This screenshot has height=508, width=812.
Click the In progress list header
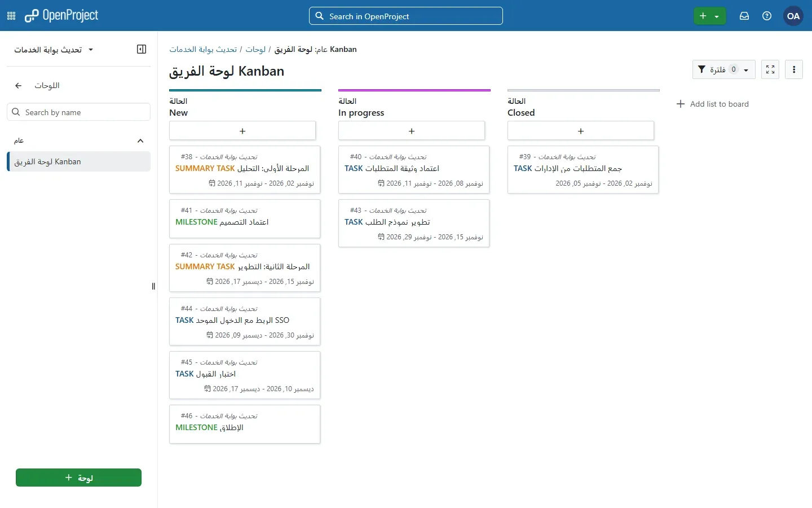(x=361, y=113)
